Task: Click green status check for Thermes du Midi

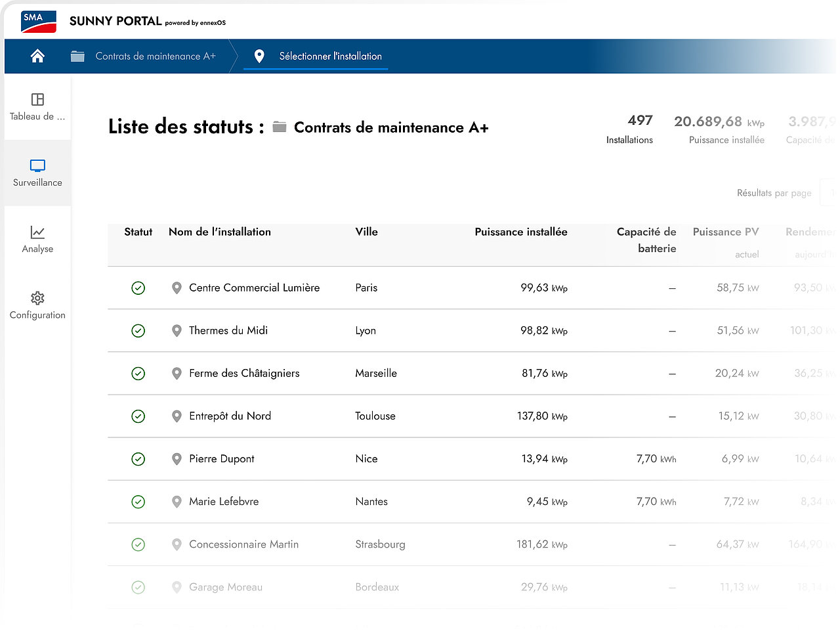Action: pyautogui.click(x=138, y=330)
